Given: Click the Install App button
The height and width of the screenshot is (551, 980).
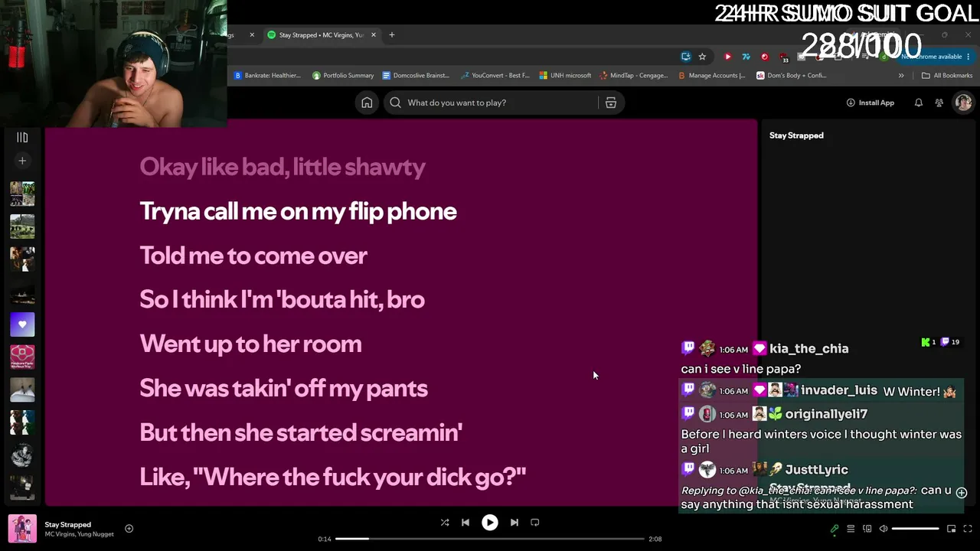Looking at the screenshot, I should 871,103.
